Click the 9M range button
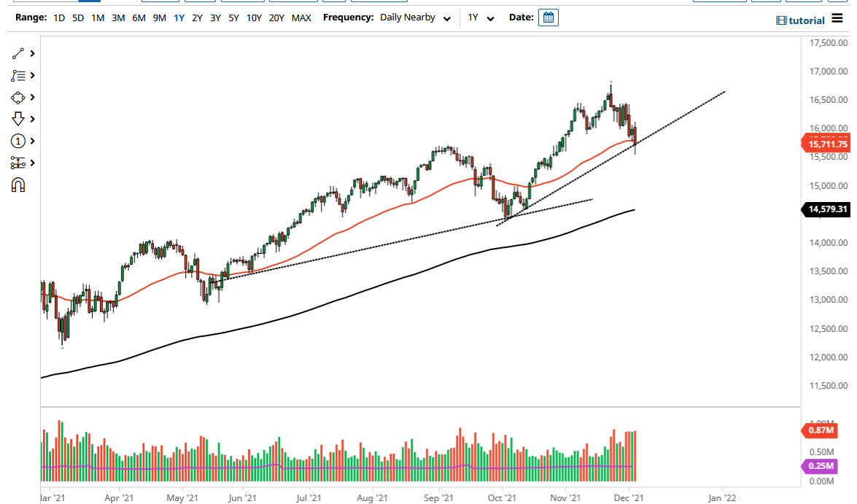The height and width of the screenshot is (504, 857). 159,18
